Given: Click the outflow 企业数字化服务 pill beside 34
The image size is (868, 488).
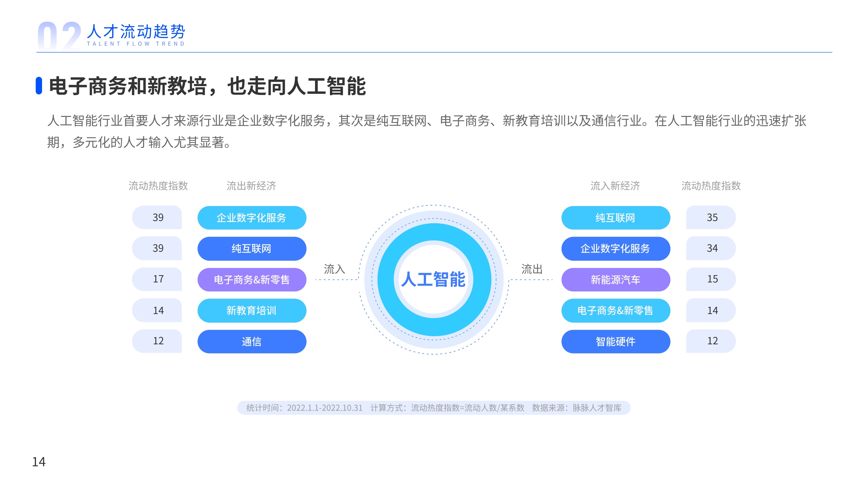Looking at the screenshot, I should pyautogui.click(x=616, y=248).
